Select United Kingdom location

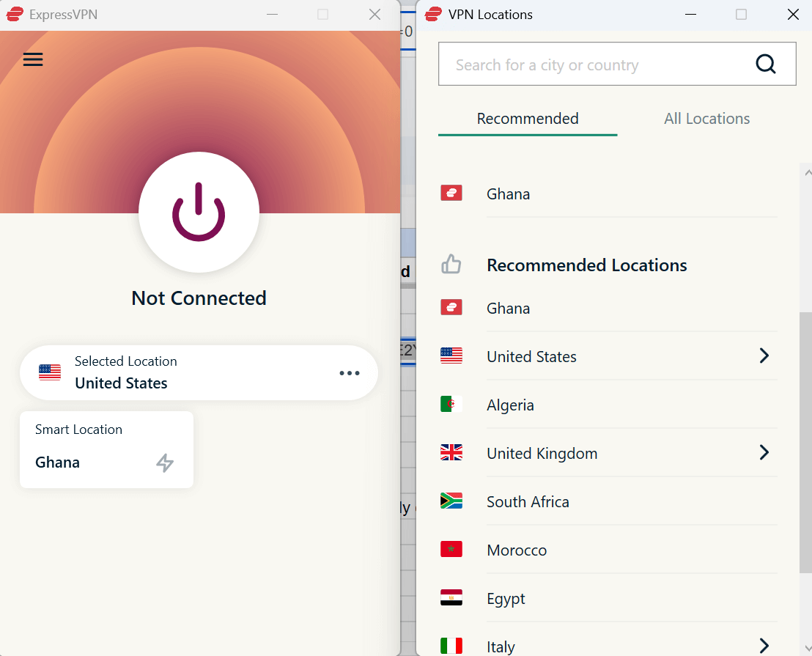click(608, 453)
